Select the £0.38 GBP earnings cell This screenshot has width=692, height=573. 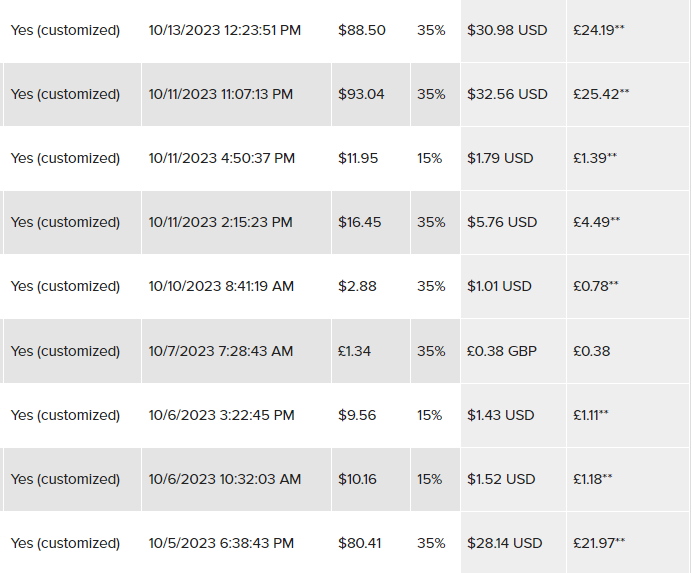pos(501,351)
